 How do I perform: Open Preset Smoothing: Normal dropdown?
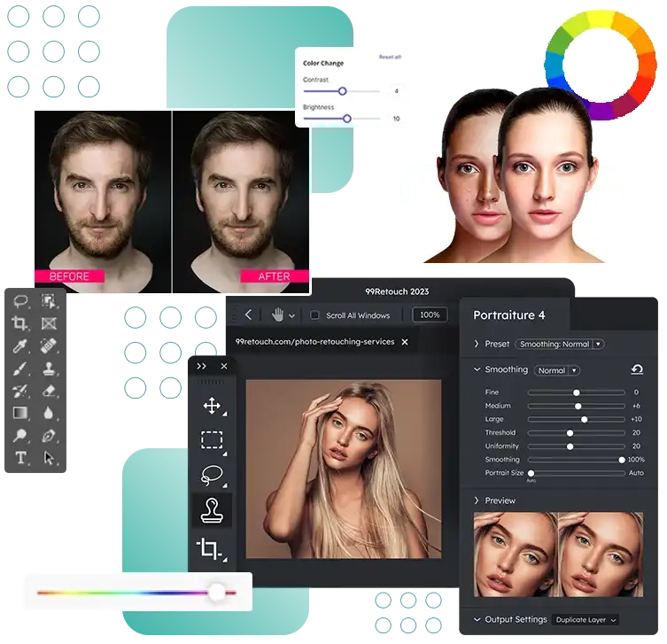pyautogui.click(x=560, y=344)
